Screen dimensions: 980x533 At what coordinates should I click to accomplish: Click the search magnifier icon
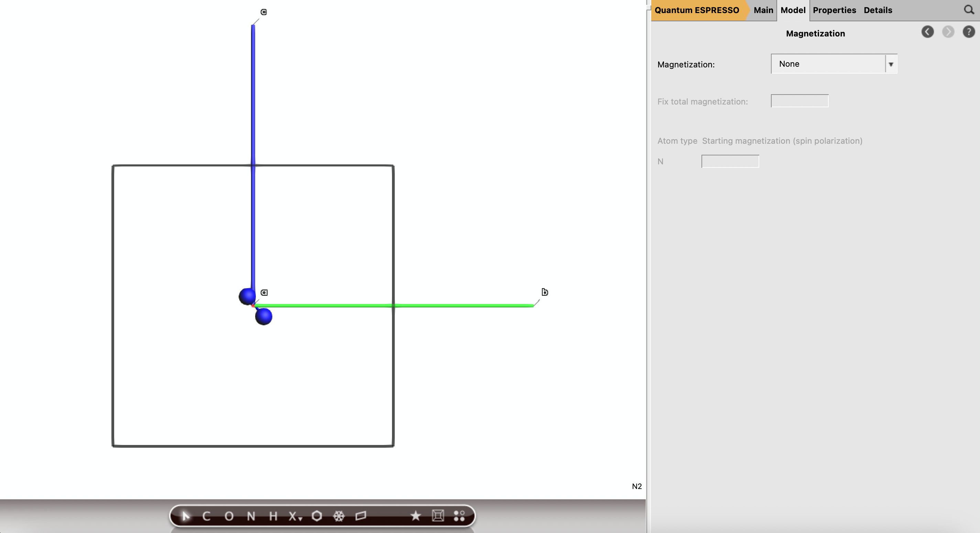[969, 10]
